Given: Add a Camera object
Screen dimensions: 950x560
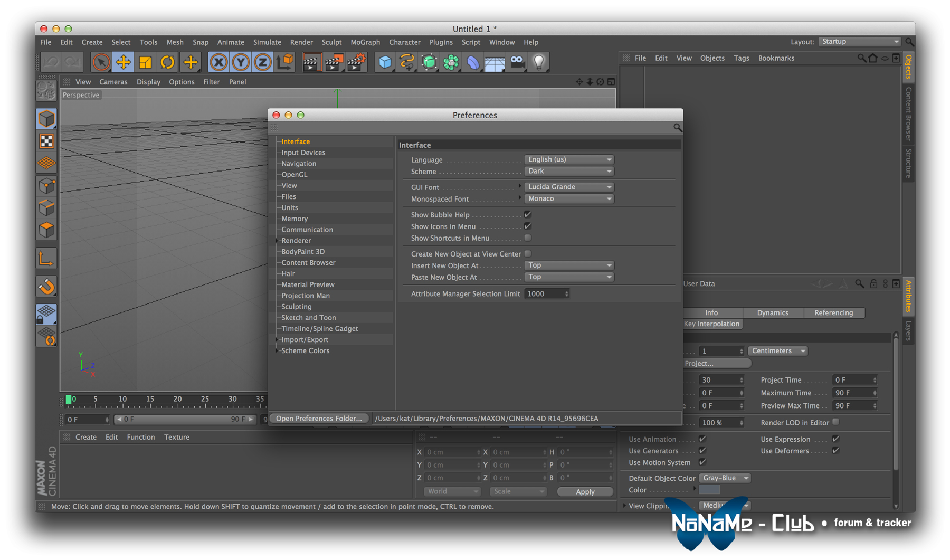Looking at the screenshot, I should (517, 62).
